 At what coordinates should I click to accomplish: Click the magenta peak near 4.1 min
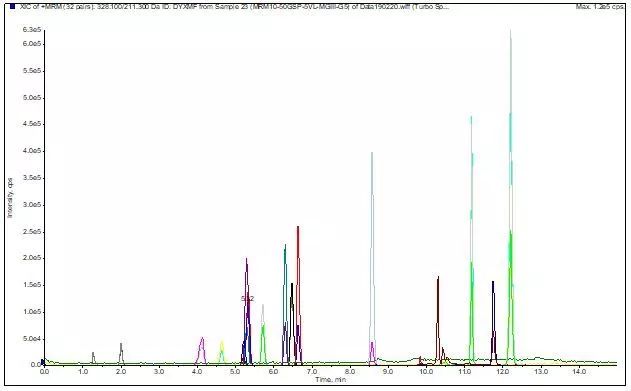(202, 350)
